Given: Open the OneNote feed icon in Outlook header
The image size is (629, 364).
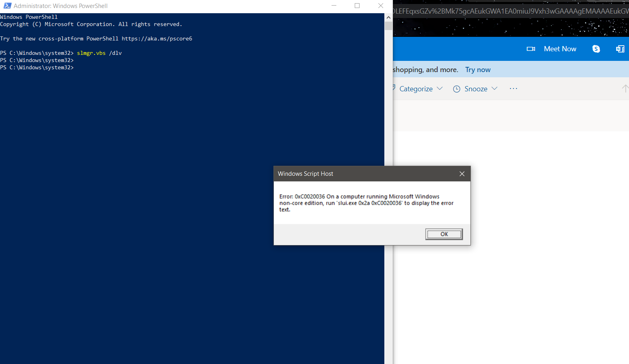Looking at the screenshot, I should 620,49.
